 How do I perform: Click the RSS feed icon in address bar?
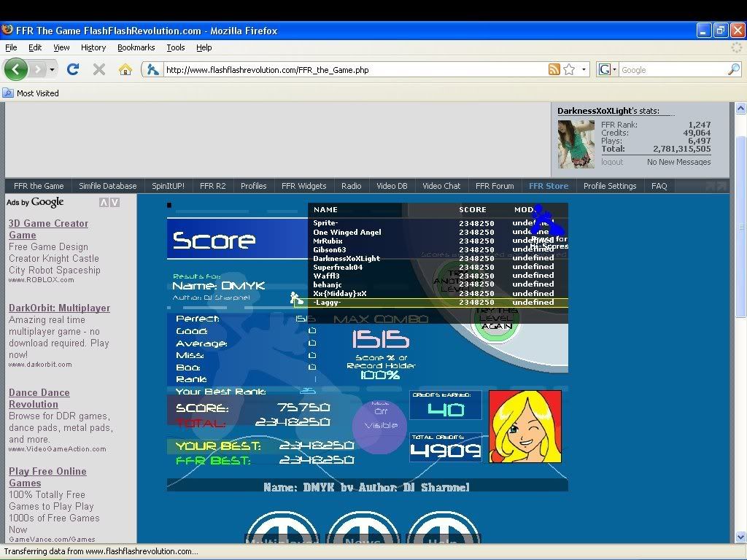coord(554,69)
